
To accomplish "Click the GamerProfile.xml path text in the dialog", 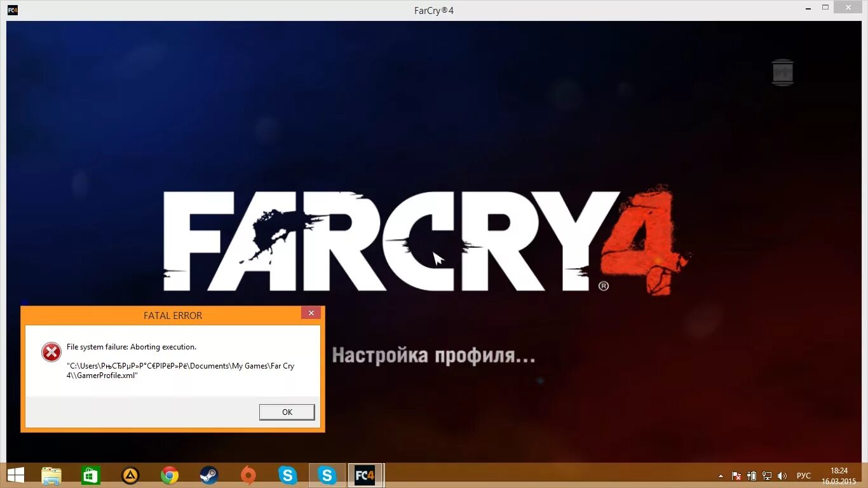I will [x=180, y=370].
